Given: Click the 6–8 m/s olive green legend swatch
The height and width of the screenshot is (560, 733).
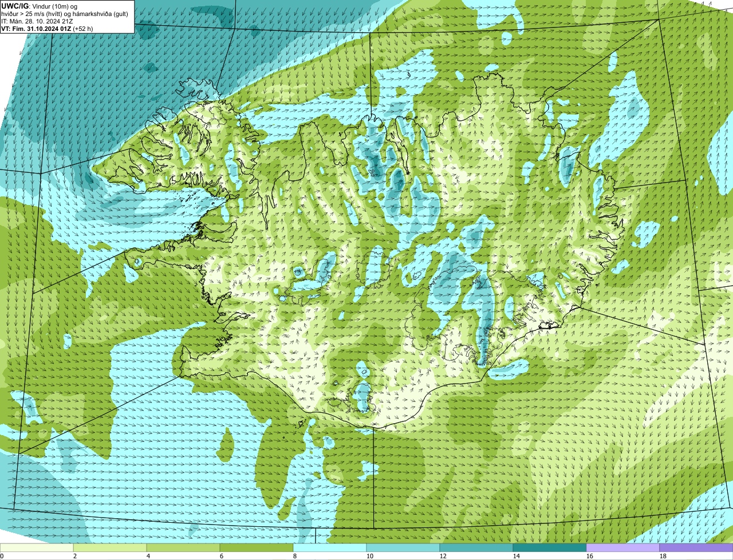Looking at the screenshot, I should pos(257,547).
